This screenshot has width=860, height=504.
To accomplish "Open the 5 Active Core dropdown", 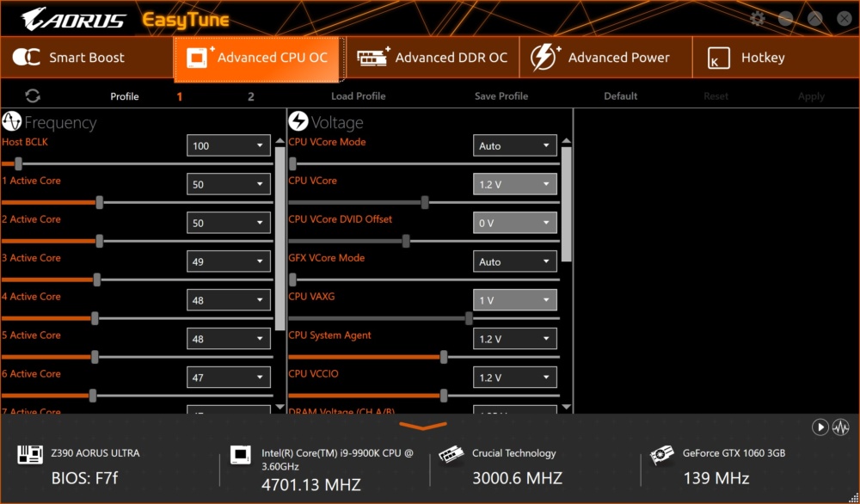I will click(x=228, y=339).
